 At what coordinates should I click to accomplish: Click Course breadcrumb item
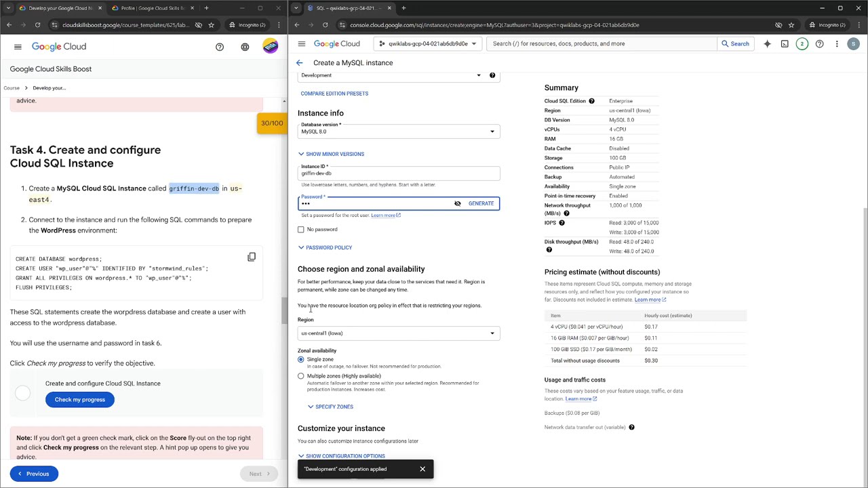coord(12,88)
